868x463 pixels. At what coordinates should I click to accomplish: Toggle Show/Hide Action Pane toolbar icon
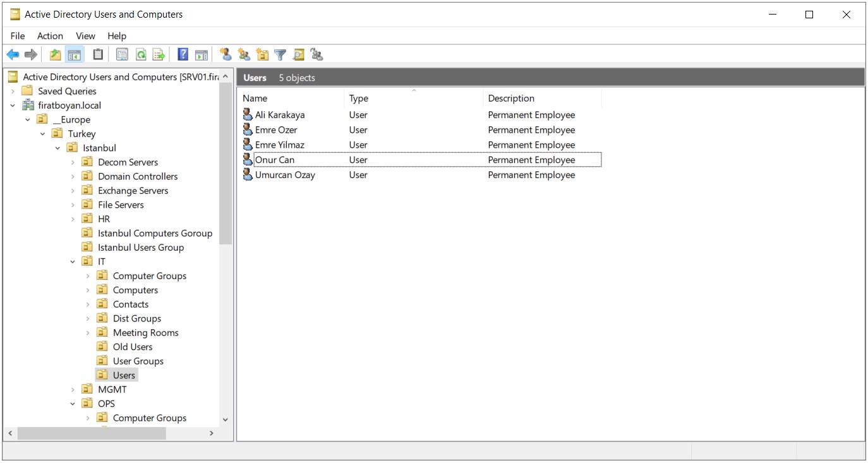(202, 55)
